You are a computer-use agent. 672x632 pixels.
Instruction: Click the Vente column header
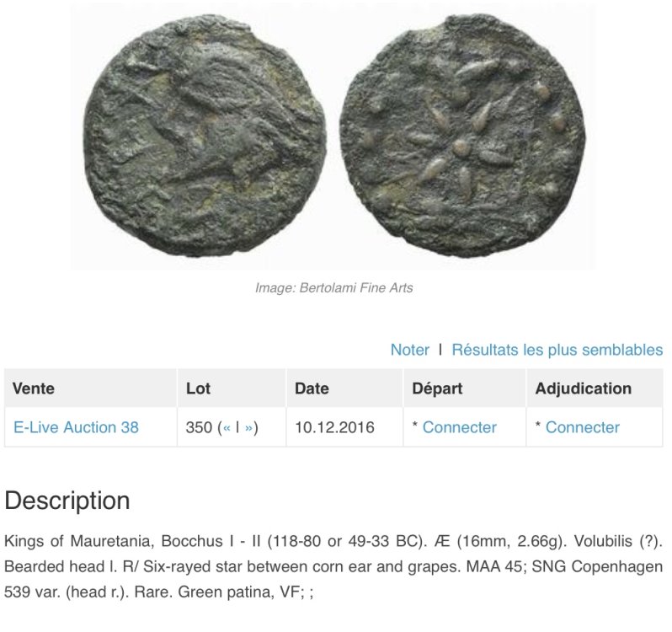35,388
